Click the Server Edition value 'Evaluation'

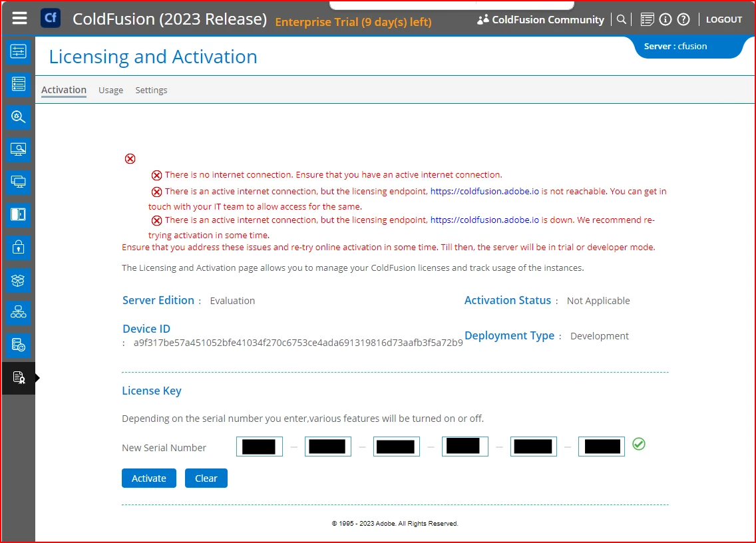pos(232,301)
